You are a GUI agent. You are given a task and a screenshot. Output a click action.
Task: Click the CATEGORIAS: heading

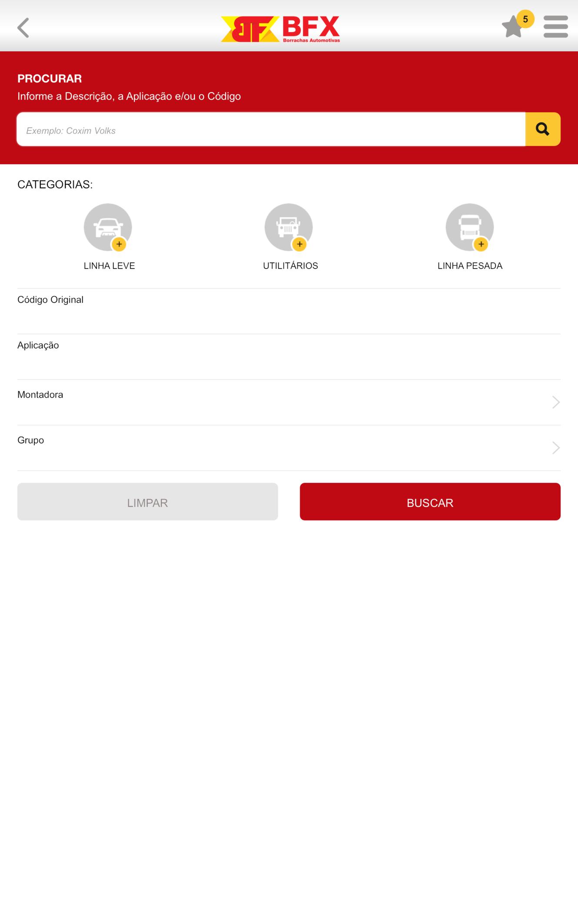point(55,184)
